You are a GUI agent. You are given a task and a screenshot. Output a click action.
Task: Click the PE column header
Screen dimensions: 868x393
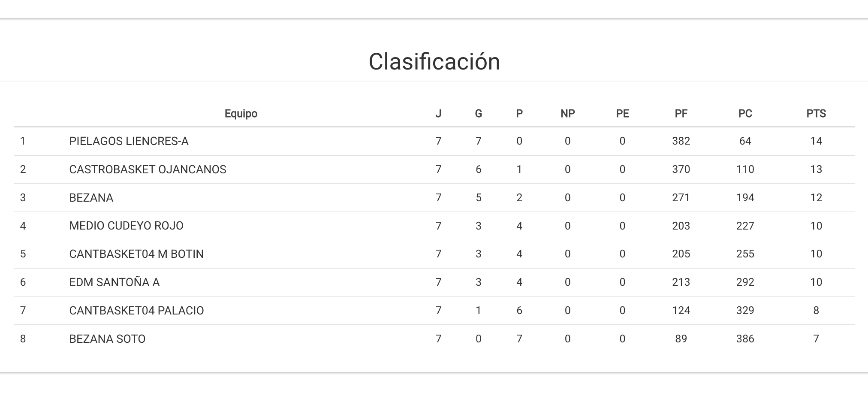point(622,114)
